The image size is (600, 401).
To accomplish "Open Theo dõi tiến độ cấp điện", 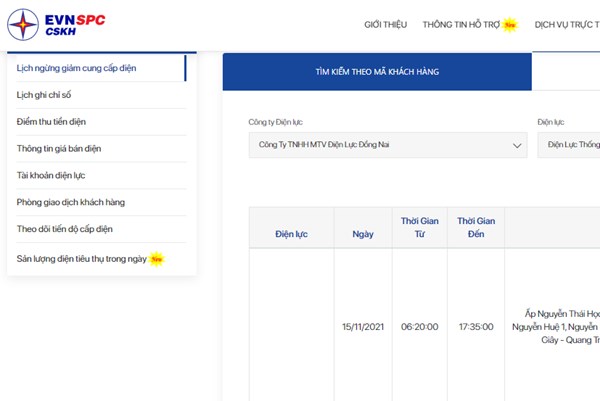I will [x=65, y=230].
